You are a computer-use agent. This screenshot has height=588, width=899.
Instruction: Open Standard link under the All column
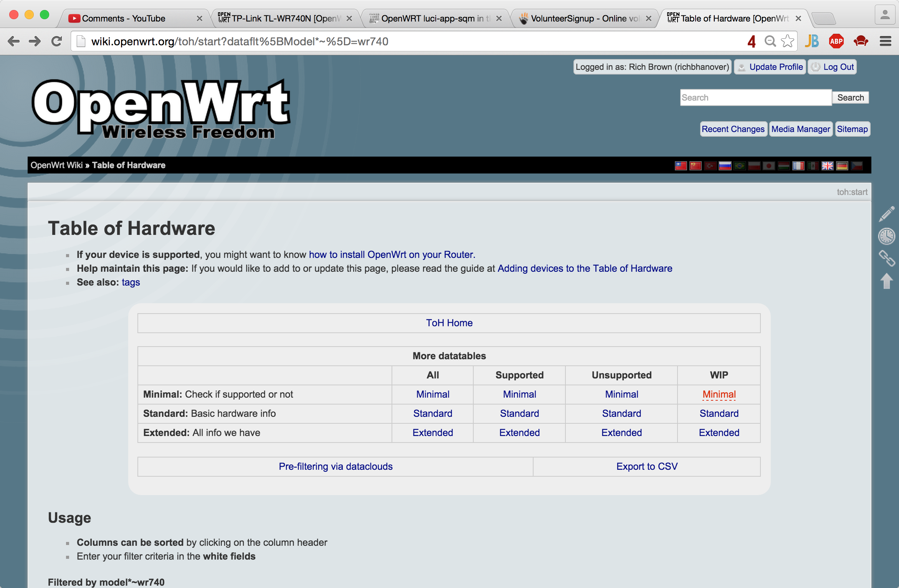[x=433, y=413]
